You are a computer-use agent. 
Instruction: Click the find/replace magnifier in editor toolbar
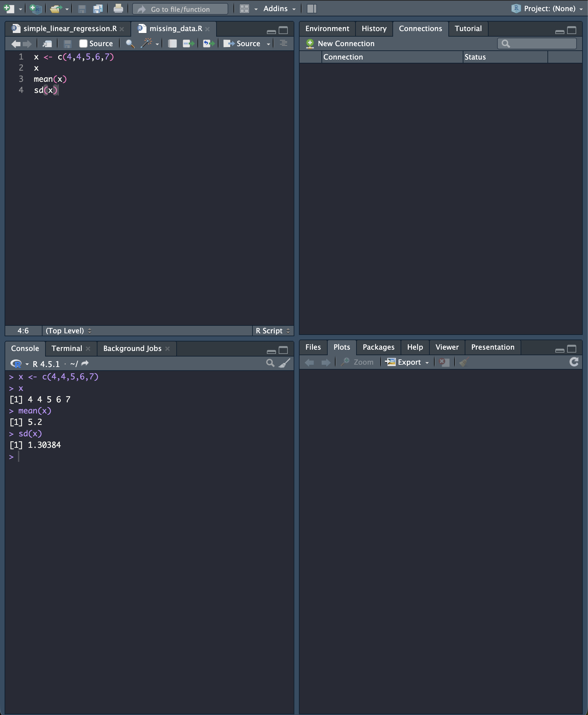(130, 44)
